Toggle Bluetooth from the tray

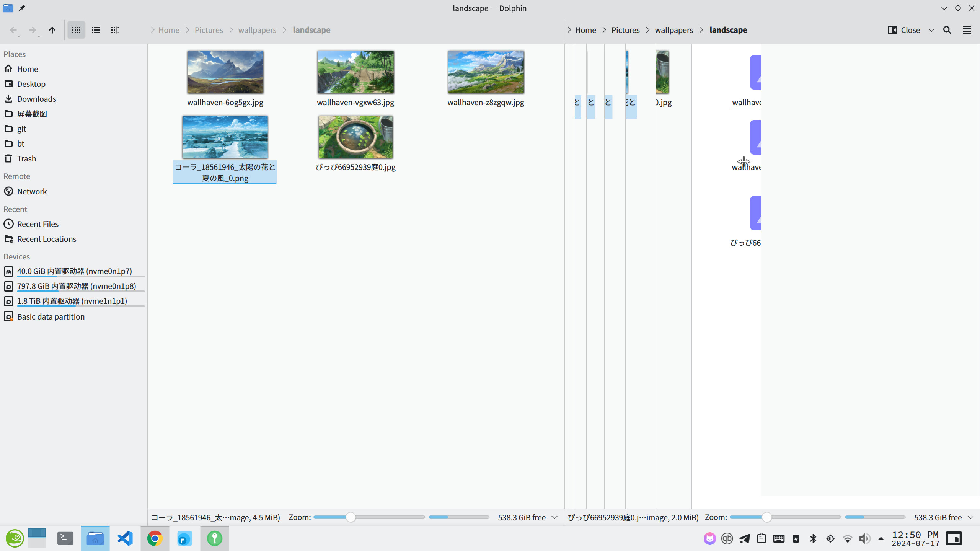(x=812, y=538)
